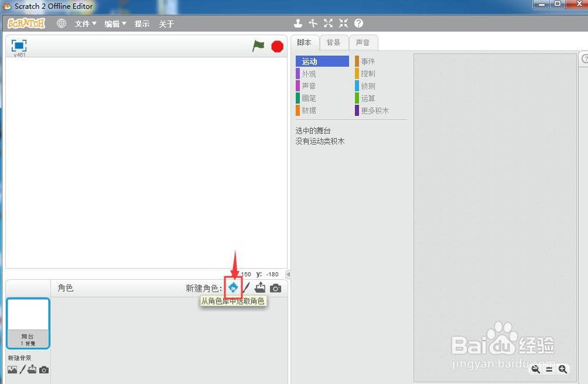Select the grow sprite tool
The image size is (588, 384).
pyautogui.click(x=328, y=24)
